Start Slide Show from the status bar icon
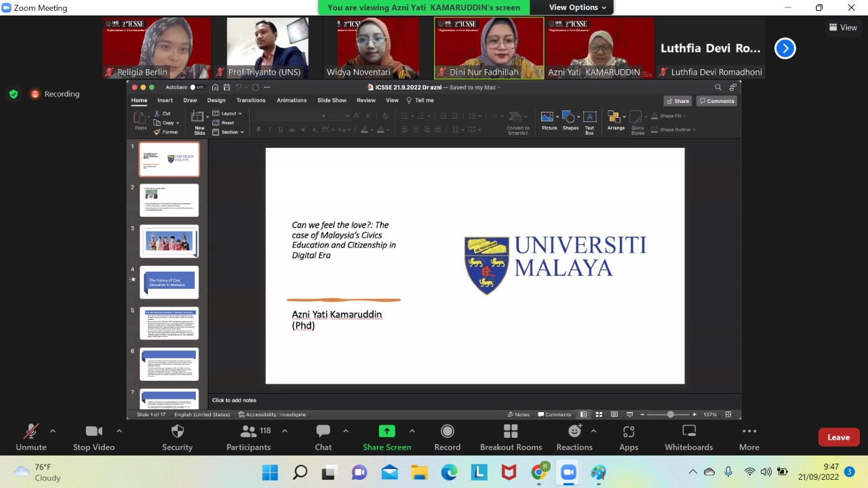868x488 pixels. point(630,414)
